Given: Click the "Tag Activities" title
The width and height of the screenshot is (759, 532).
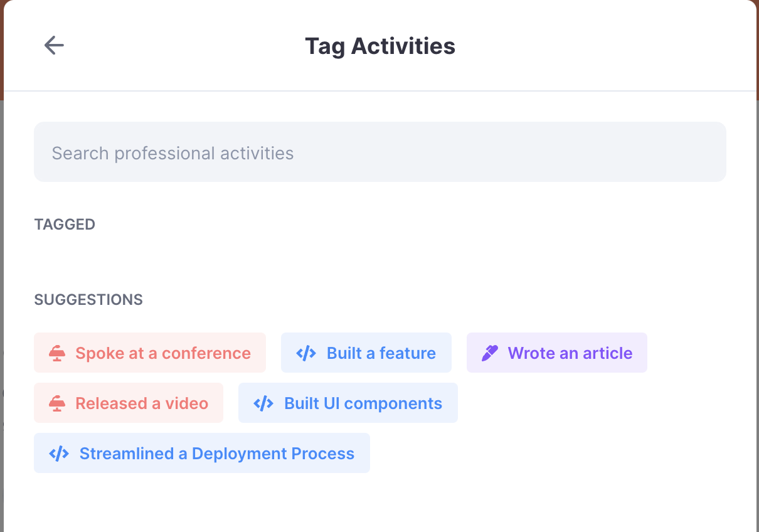Looking at the screenshot, I should coord(380,45).
